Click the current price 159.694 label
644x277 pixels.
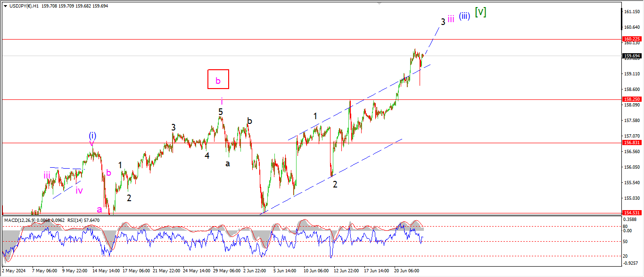pos(631,56)
